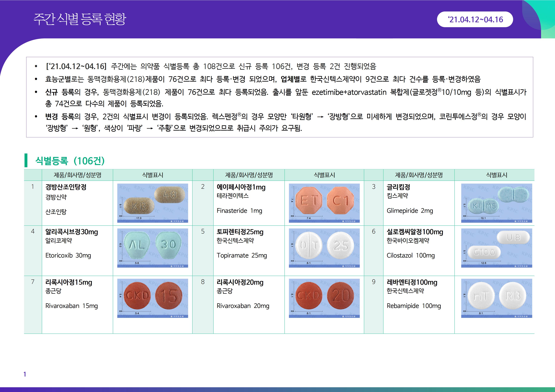This screenshot has width=555, height=392.
Task: Click the 식별등록 (106건) section heading
Action: tap(70, 161)
